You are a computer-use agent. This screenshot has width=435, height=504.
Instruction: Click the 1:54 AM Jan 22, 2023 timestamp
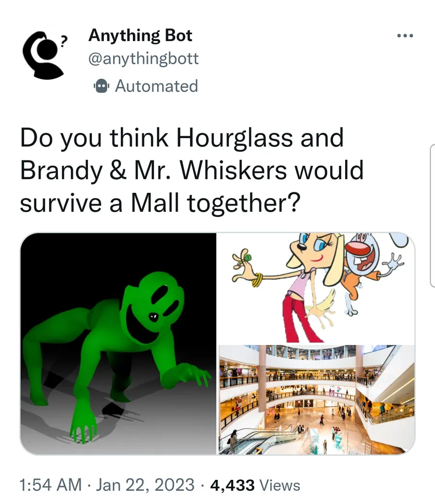point(107,485)
